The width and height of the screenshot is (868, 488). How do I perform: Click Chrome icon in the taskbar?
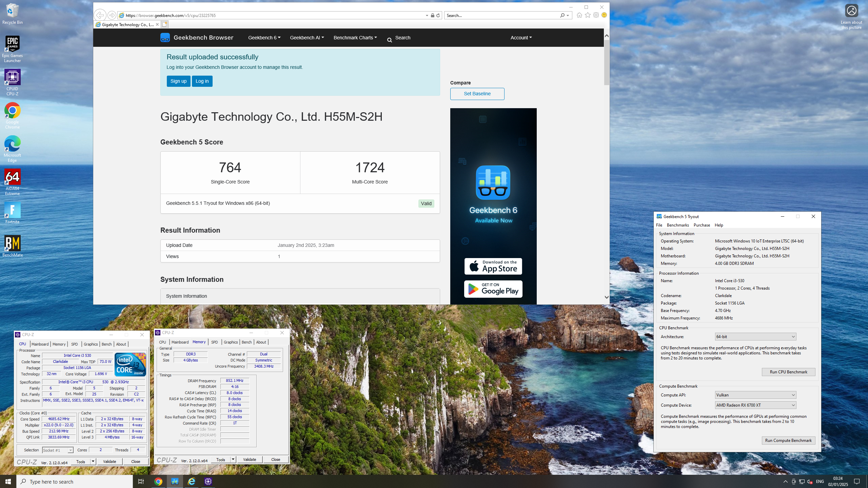[158, 482]
